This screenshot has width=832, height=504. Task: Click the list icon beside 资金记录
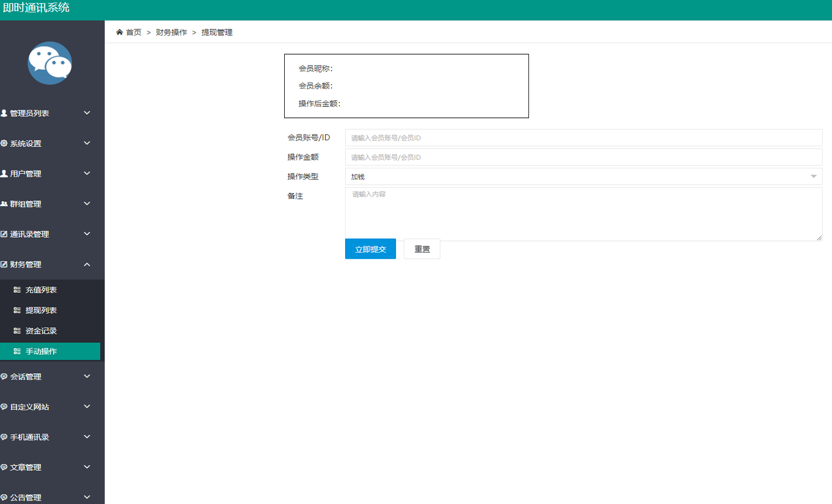point(17,331)
